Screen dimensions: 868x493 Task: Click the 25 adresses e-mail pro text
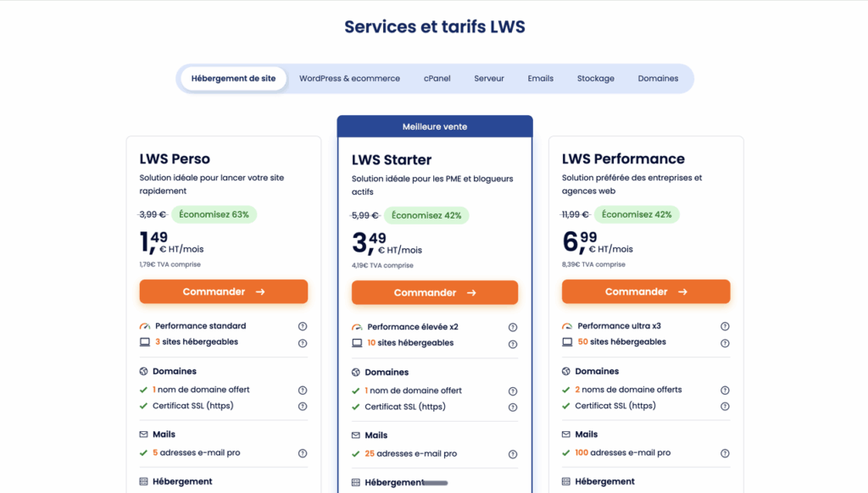pos(411,454)
